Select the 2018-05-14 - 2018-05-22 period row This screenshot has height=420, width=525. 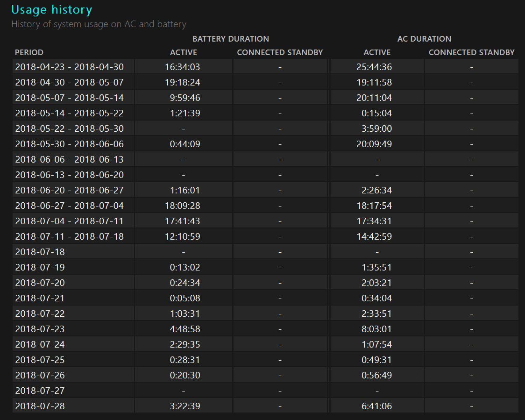click(69, 113)
